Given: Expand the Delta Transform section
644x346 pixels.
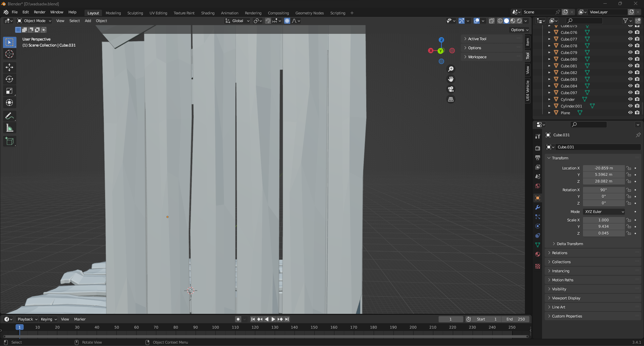Looking at the screenshot, I should click(x=570, y=244).
